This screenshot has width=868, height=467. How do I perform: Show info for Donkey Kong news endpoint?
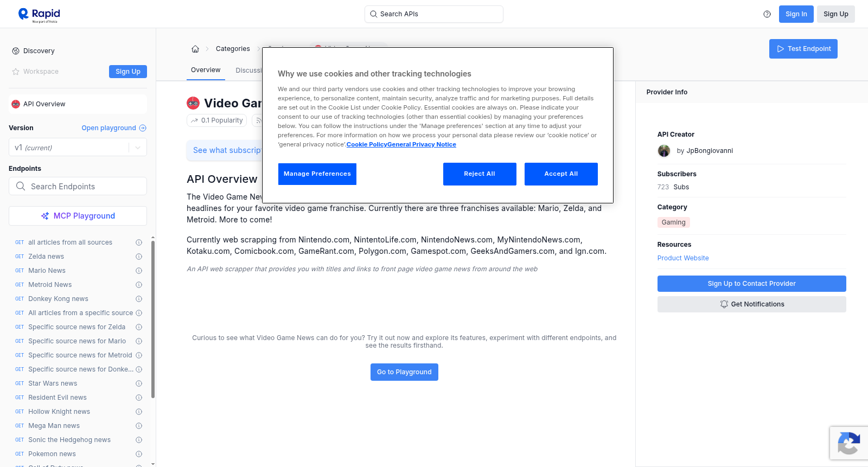[x=139, y=299]
